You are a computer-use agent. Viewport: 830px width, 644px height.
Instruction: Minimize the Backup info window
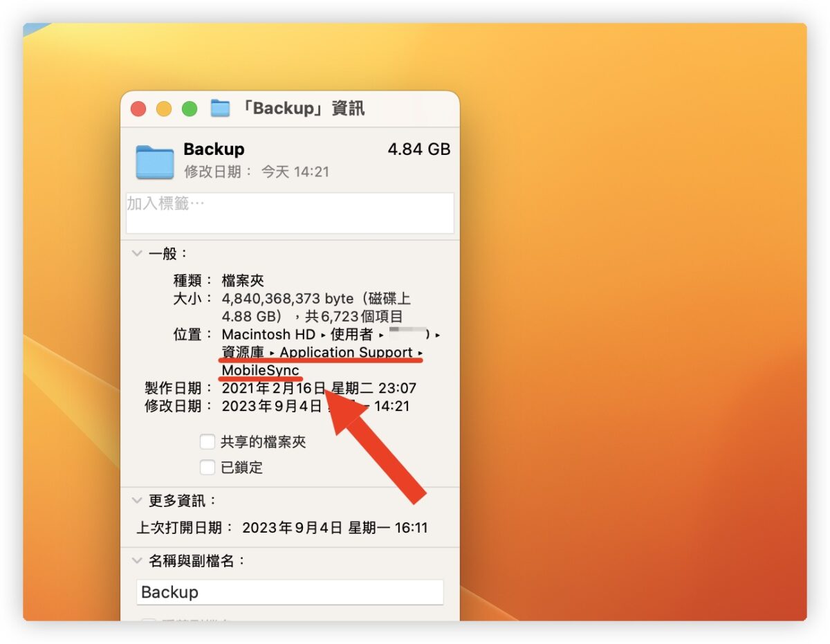point(164,109)
